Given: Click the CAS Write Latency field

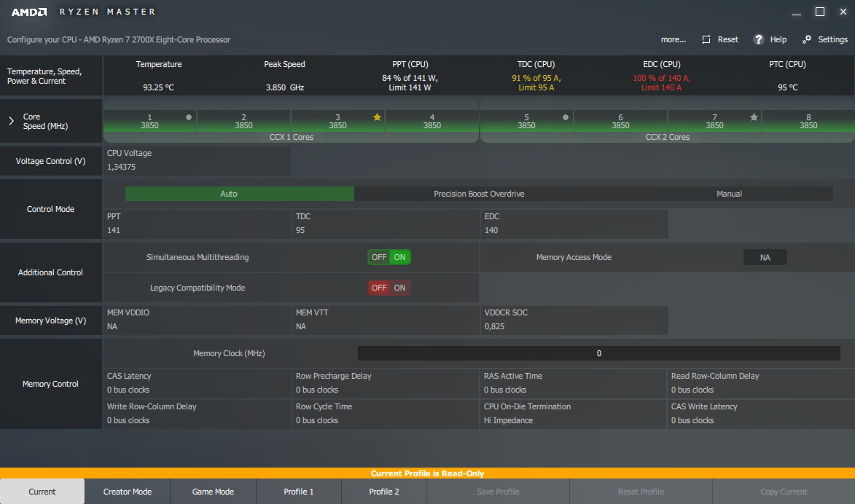Looking at the screenshot, I should pos(761,414).
